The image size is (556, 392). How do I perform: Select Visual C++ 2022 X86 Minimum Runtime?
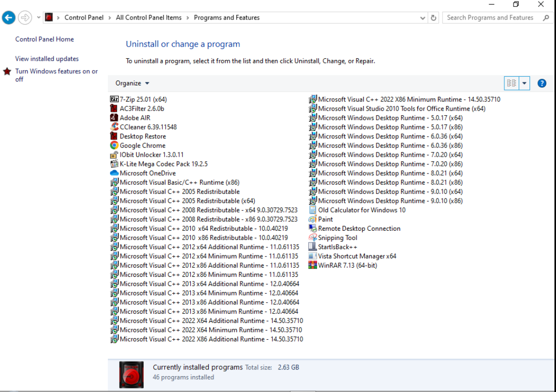[409, 99]
